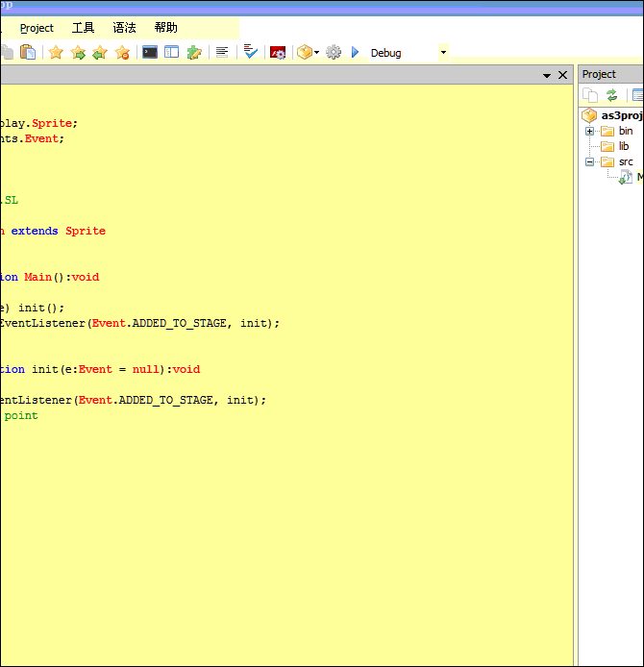
Task: Go to previous bookmark star icon
Action: [x=100, y=53]
